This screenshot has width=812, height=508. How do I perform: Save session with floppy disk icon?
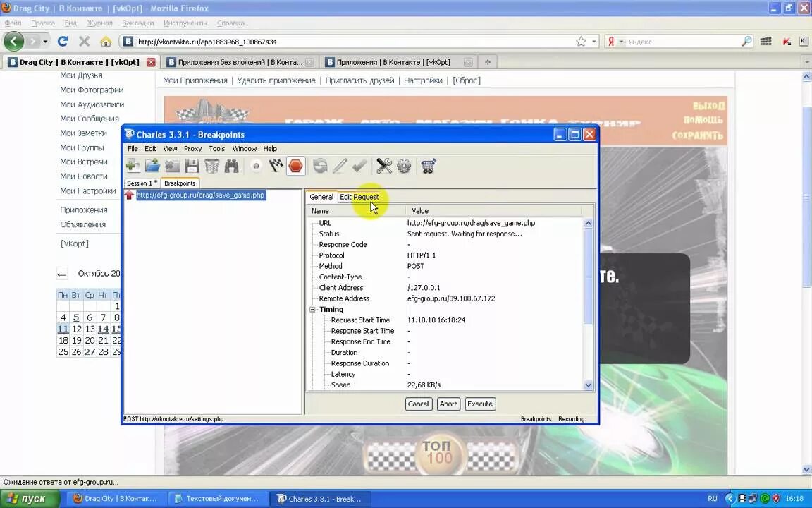[x=192, y=166]
